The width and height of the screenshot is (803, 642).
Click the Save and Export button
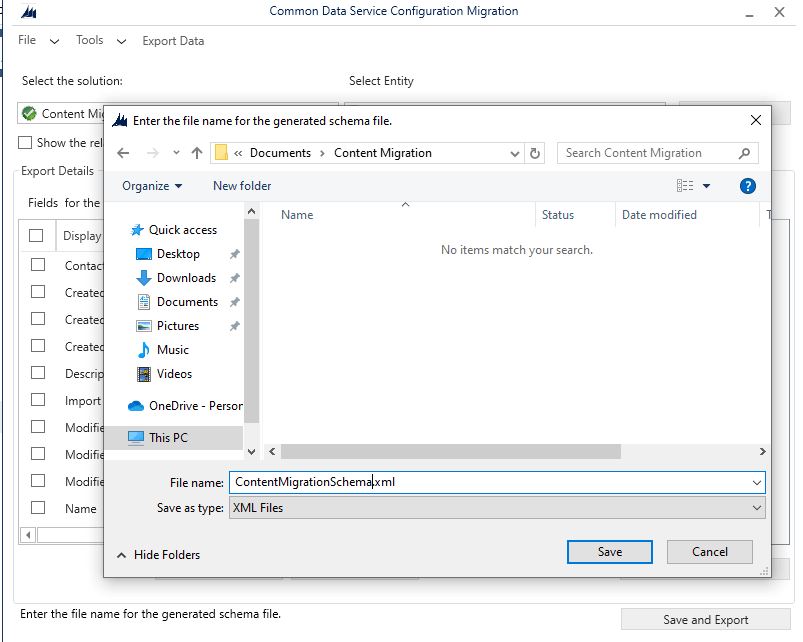(705, 619)
